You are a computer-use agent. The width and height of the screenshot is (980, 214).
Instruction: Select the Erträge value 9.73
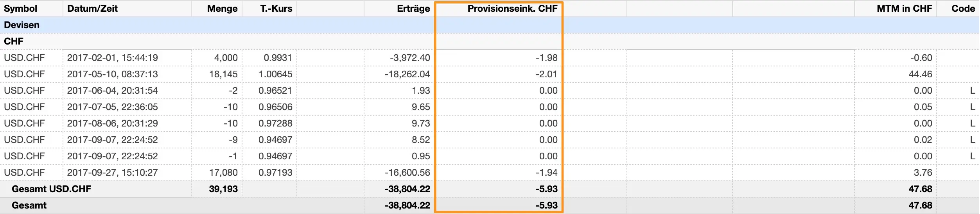(420, 123)
